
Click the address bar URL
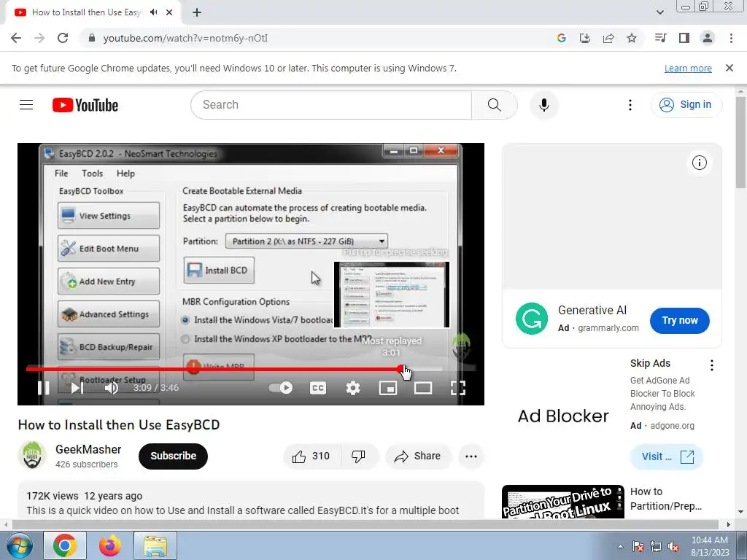186,38
